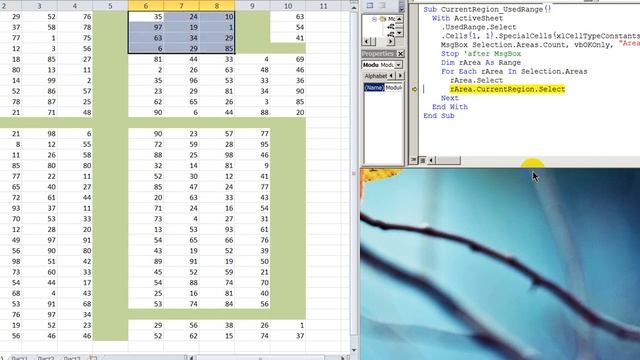Image resolution: width=640 pixels, height=360 pixels.
Task: Click Excel vertical scrollbar up arrow
Action: (353, 7)
